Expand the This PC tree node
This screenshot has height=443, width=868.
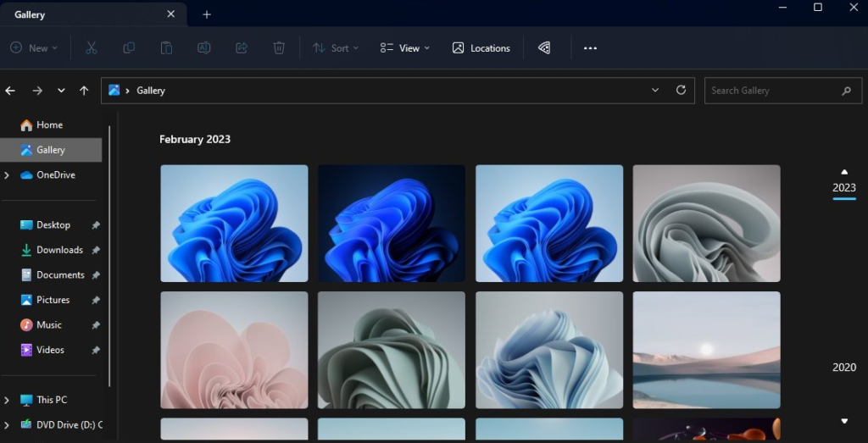pyautogui.click(x=7, y=400)
